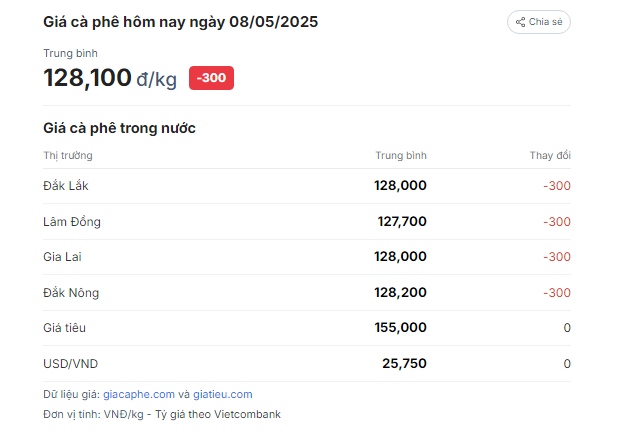
Task: Select the Đắk Lắk market row
Action: [307, 186]
